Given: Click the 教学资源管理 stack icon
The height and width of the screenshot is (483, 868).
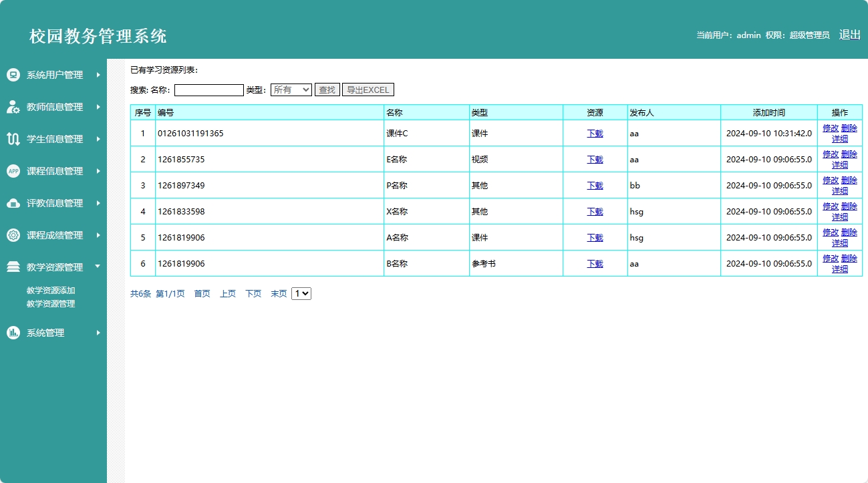Looking at the screenshot, I should pyautogui.click(x=13, y=267).
